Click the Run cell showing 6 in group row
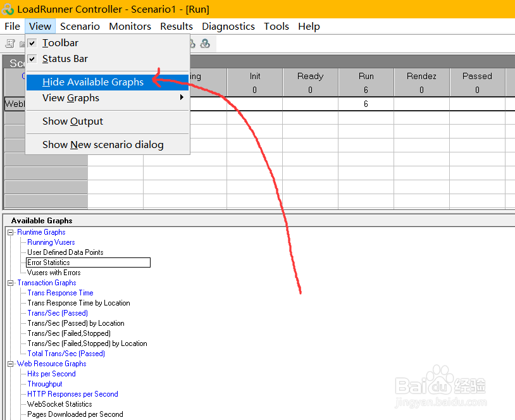This screenshot has height=420, width=515. tap(366, 104)
